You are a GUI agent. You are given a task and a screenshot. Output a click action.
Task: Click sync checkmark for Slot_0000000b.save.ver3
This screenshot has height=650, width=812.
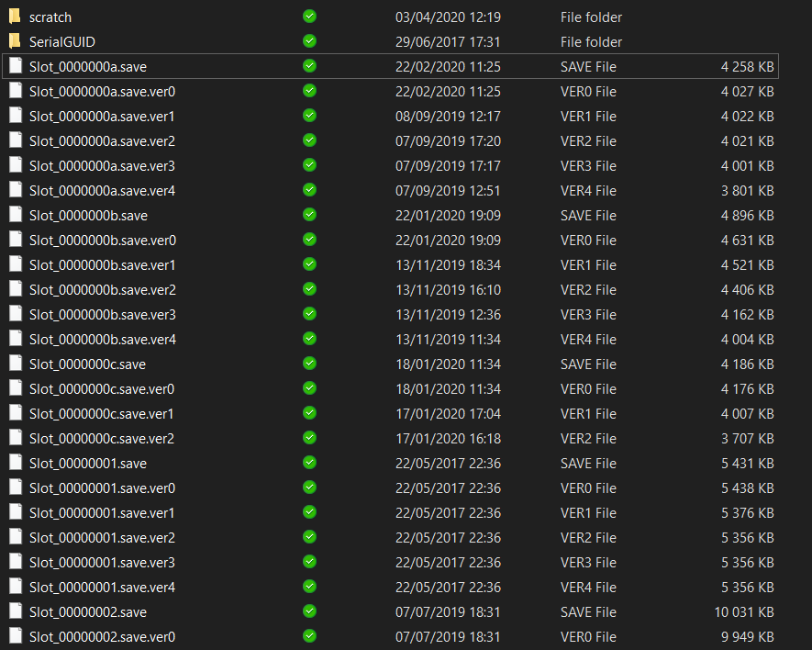[x=310, y=314]
